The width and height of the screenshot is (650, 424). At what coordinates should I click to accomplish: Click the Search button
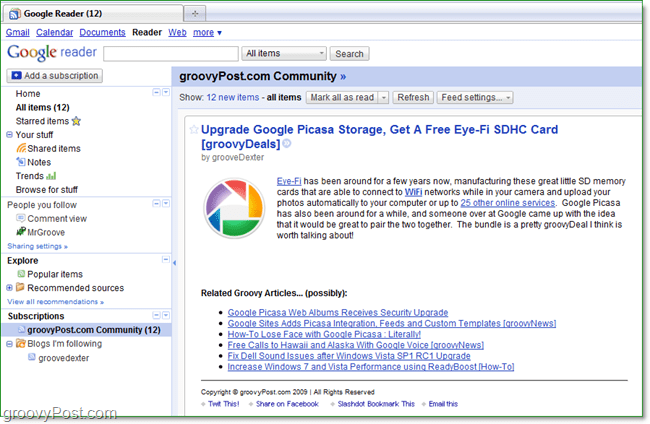pos(349,54)
